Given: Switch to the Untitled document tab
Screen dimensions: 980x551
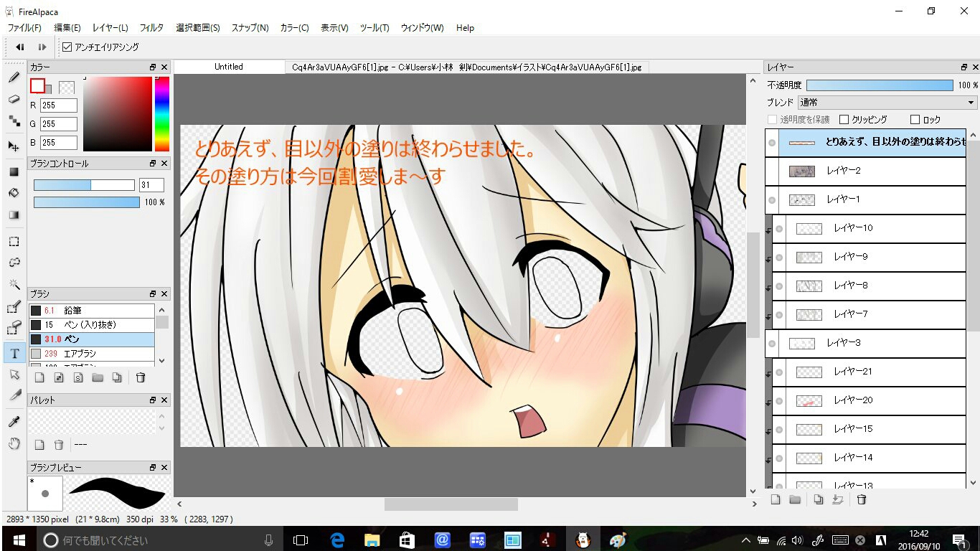Looking at the screenshot, I should [x=229, y=67].
